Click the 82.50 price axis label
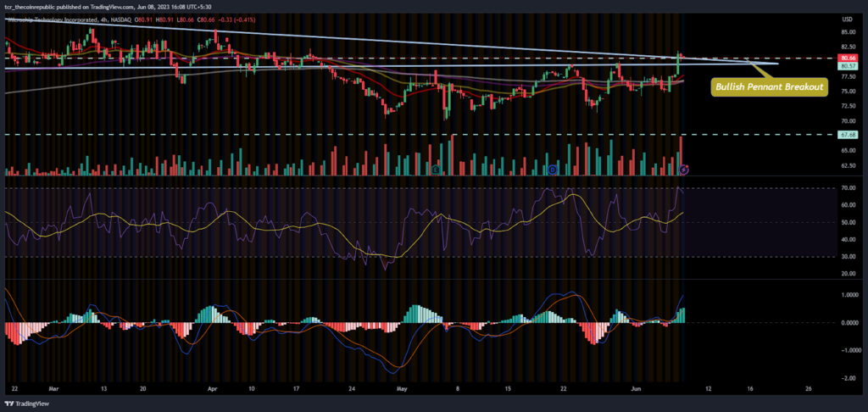The height and width of the screenshot is (412, 868). 848,47
